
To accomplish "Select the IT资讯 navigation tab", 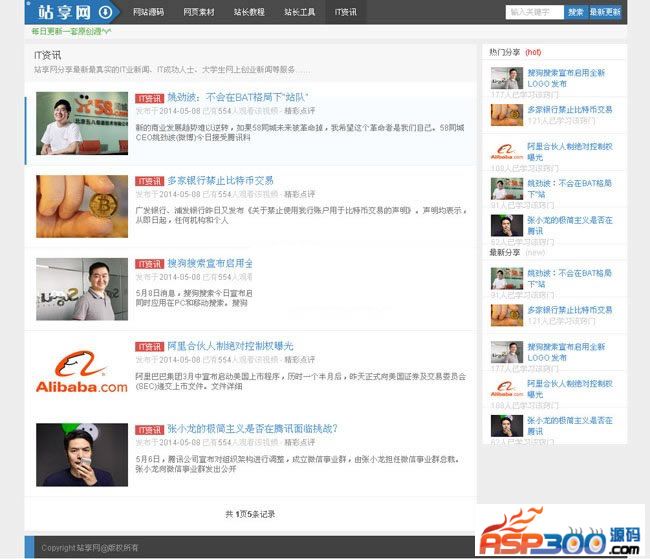I will coord(346,12).
